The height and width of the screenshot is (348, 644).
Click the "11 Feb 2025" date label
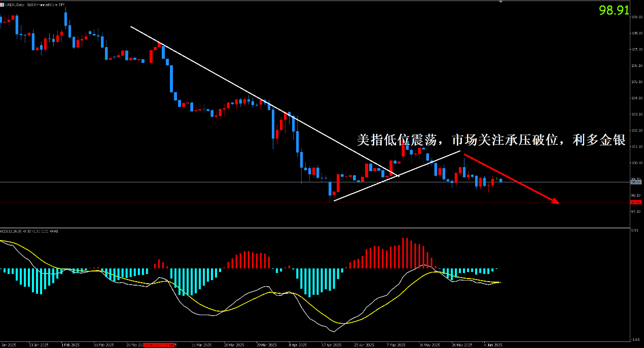coord(104,344)
